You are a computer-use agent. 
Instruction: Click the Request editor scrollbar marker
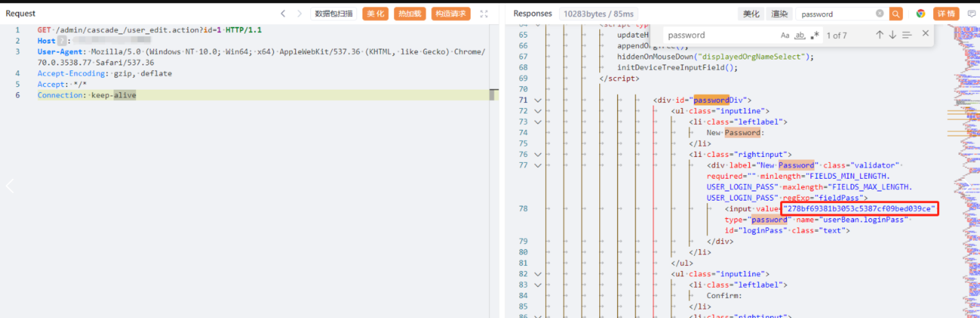(x=492, y=95)
